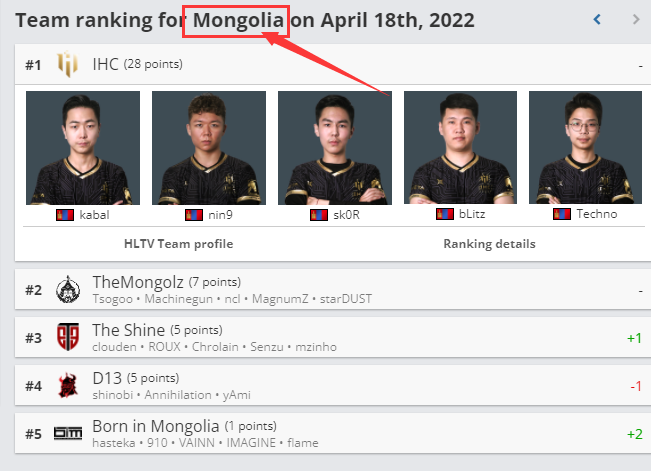
Task: Select nin9 player name
Action: tap(220, 215)
